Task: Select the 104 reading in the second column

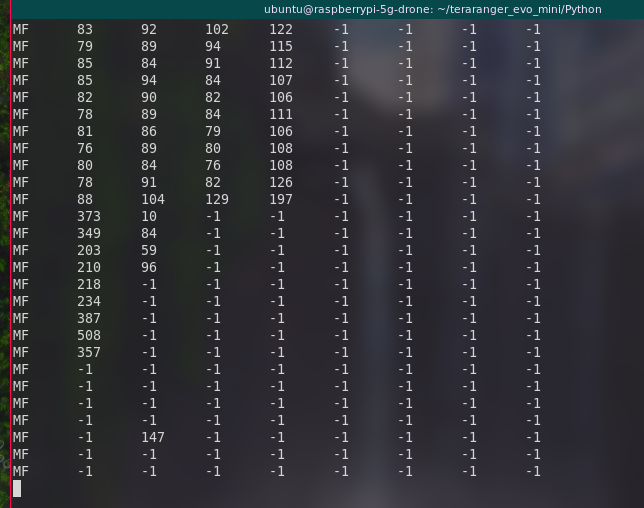Action: point(153,199)
